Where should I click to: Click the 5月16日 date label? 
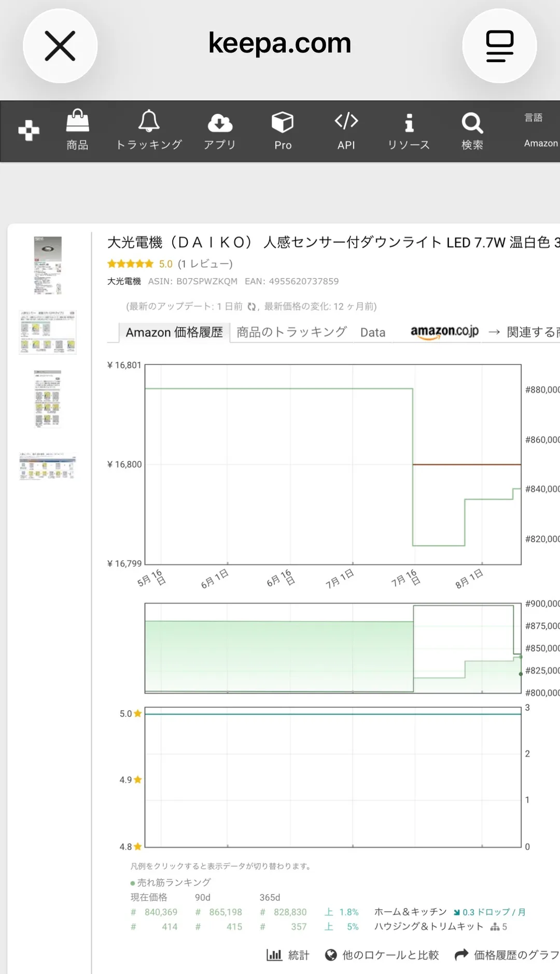(151, 578)
